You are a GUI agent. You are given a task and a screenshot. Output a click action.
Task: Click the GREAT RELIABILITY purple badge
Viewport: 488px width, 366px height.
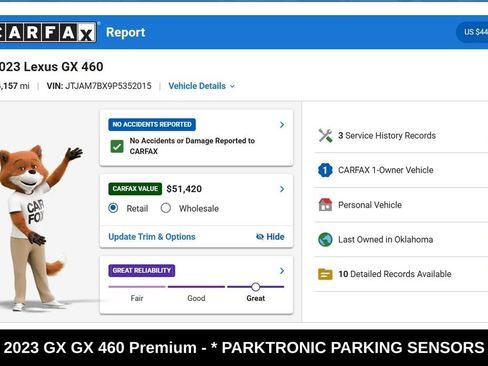(142, 270)
